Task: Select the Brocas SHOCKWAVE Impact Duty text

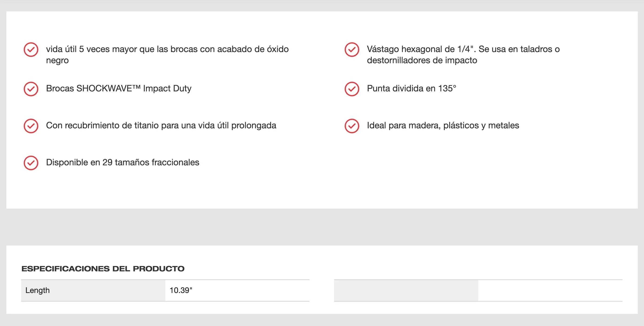Action: [119, 89]
